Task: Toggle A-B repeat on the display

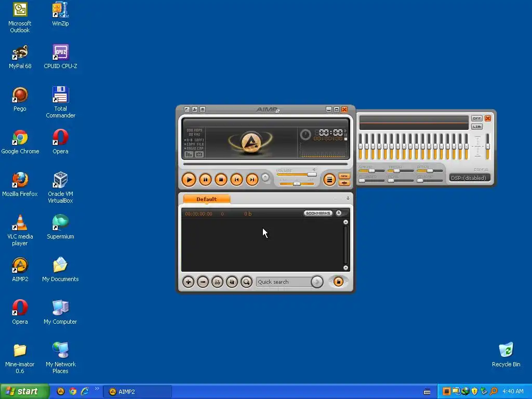Action: coord(194,140)
